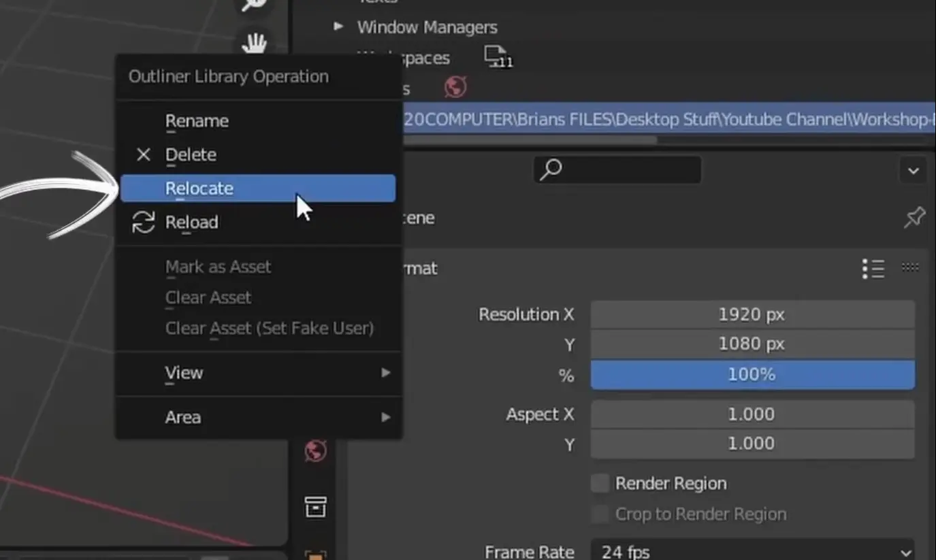Toggle the Crop to Render Region checkbox
The height and width of the screenshot is (560, 936).
coord(600,514)
